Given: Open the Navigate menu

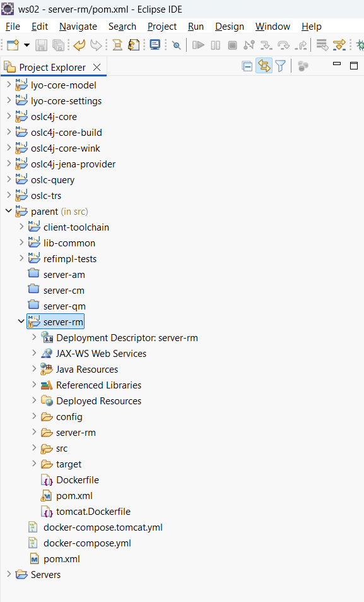Looking at the screenshot, I should coord(78,27).
